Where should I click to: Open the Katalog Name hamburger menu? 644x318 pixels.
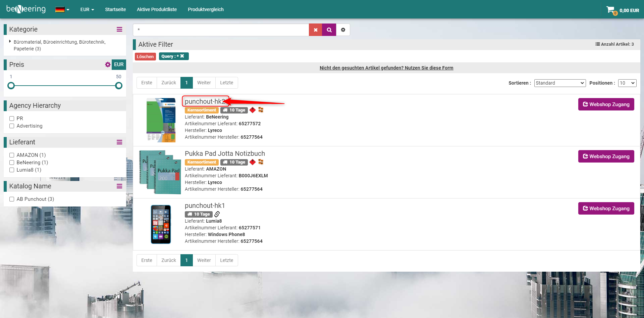tap(119, 186)
